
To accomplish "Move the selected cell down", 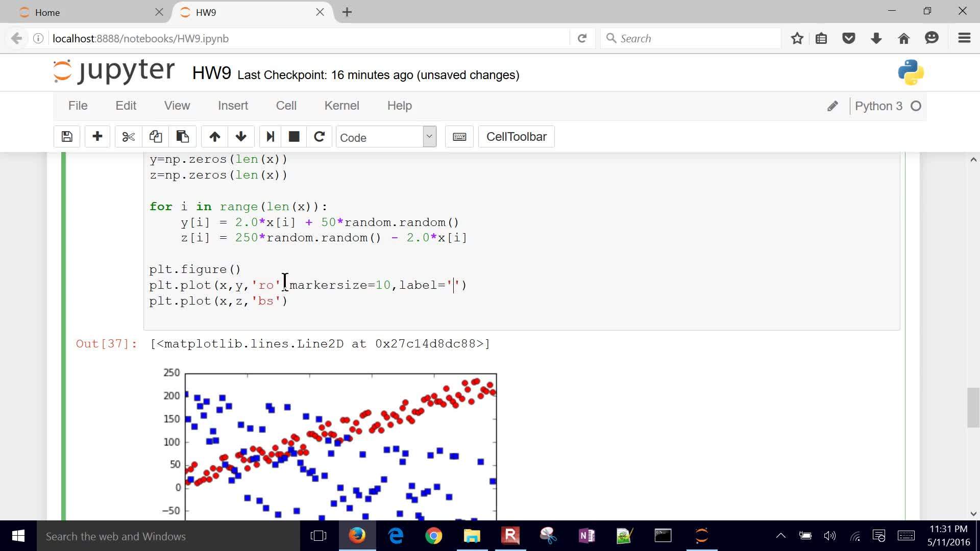I will pyautogui.click(x=240, y=136).
